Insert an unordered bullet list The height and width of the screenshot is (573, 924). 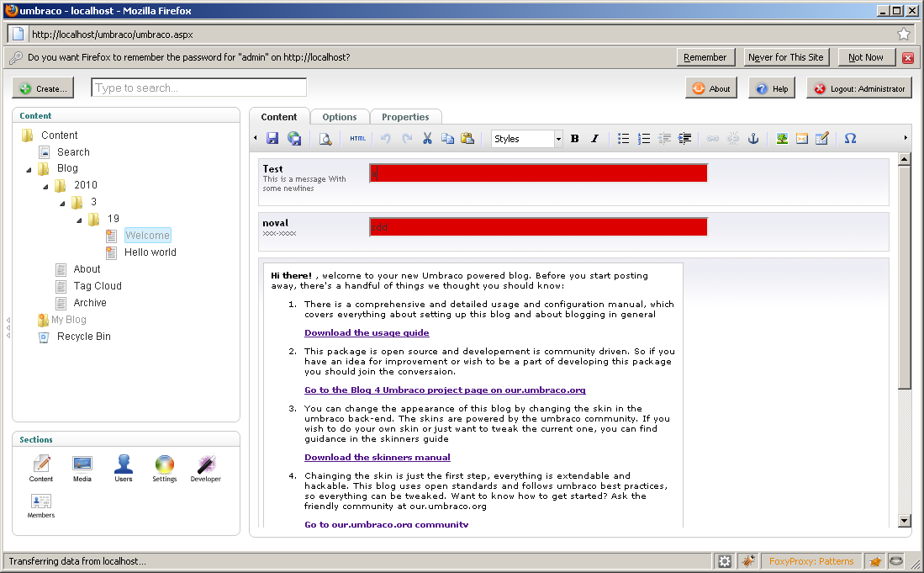click(623, 139)
